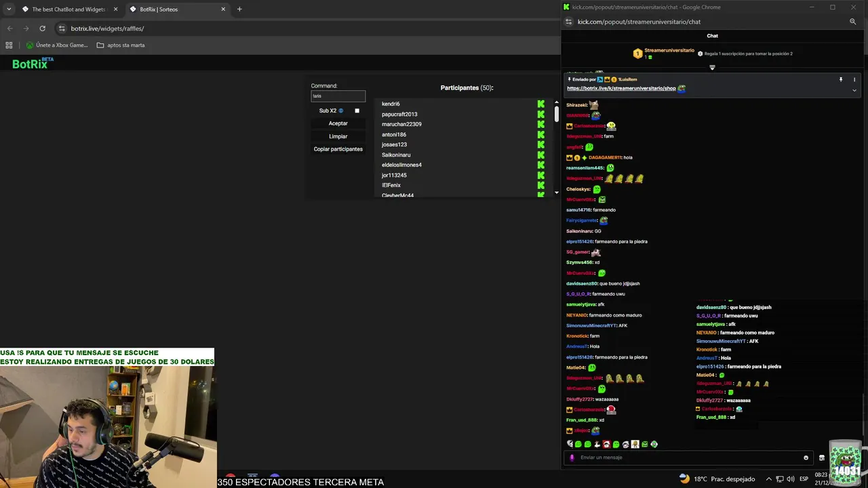Open the botrix.live shop link in pinned message

pos(621,89)
